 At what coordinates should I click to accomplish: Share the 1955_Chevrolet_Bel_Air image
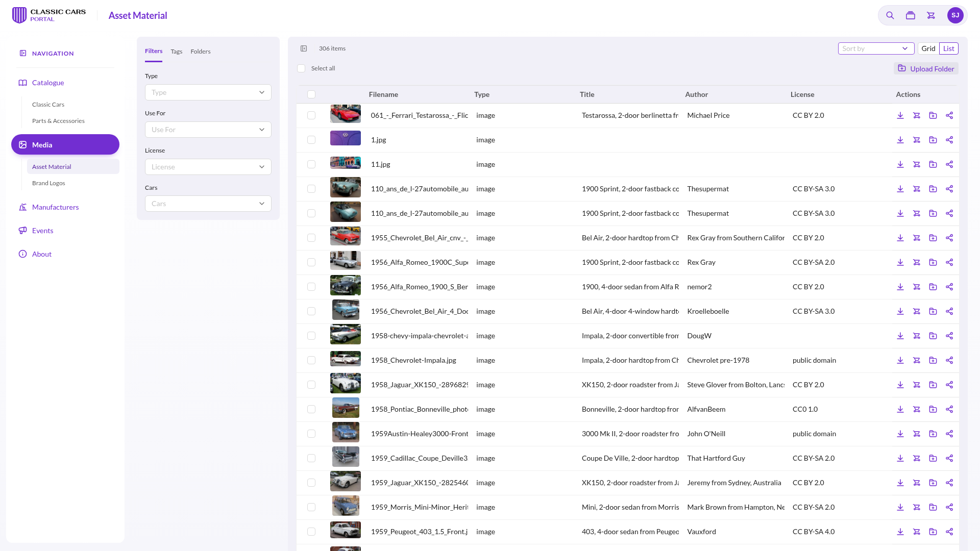point(949,238)
